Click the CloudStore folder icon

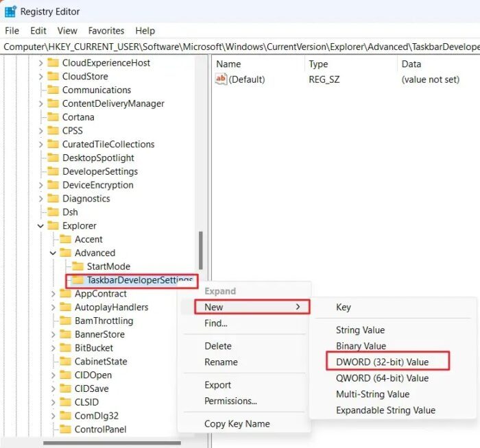(x=53, y=76)
